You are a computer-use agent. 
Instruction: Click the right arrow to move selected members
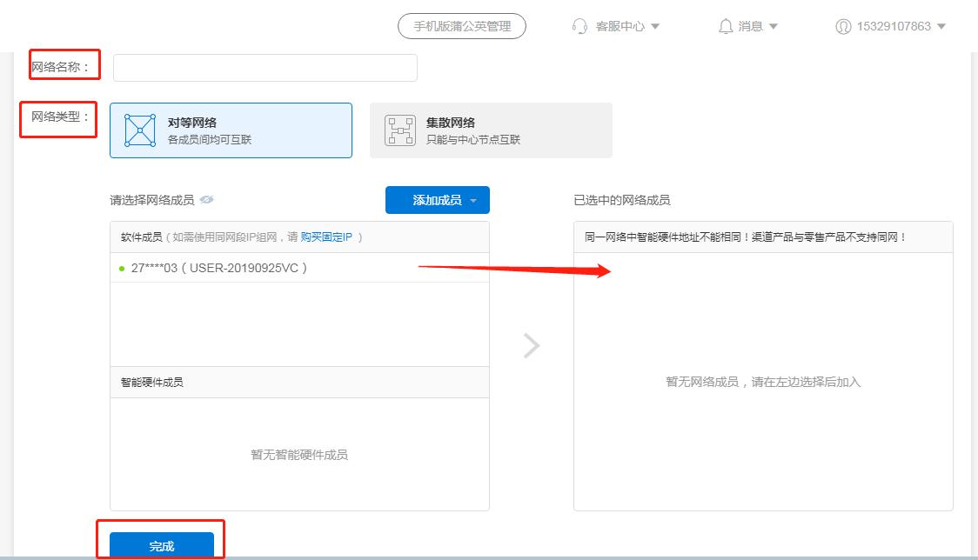531,345
